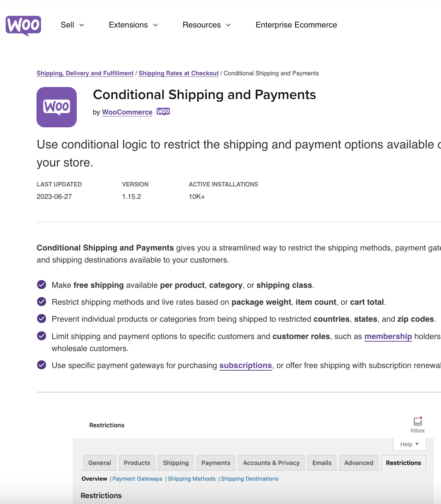The image size is (441, 504).
Task: Open the Shipping Destinations sub-navigation link
Action: [249, 478]
